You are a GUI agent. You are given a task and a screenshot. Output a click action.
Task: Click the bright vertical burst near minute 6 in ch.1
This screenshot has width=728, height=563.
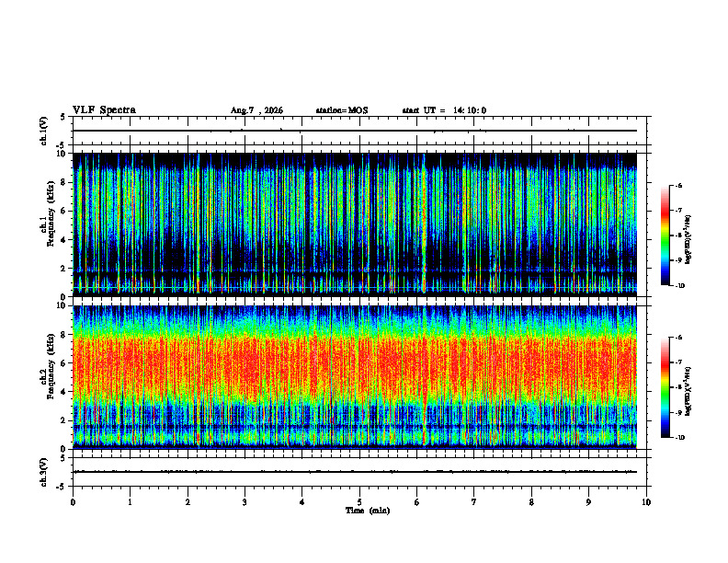click(424, 224)
